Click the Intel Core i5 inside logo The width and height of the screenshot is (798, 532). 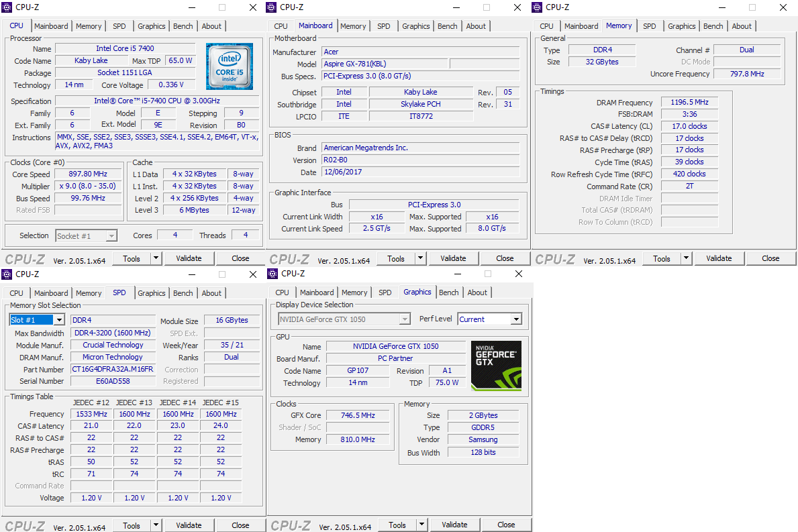[230, 66]
